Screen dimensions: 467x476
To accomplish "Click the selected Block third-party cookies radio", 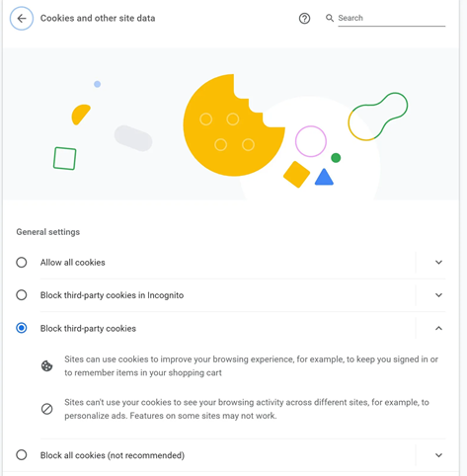I will coord(22,328).
